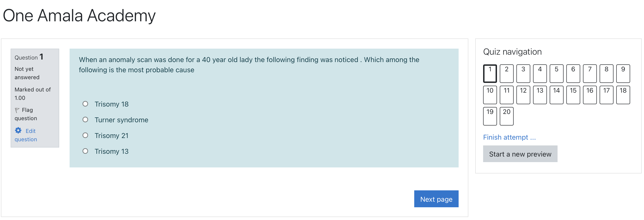Open the Edit question link text

click(x=30, y=131)
